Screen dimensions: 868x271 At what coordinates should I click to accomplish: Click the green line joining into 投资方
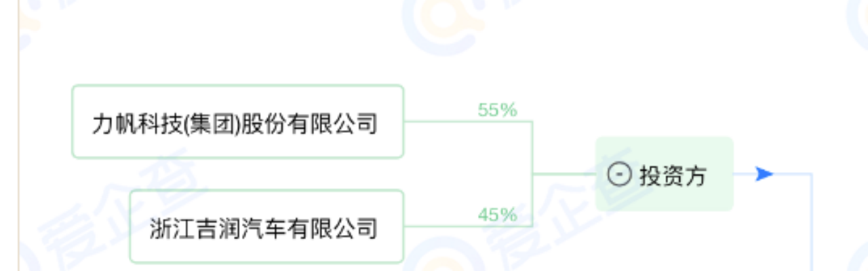(x=564, y=174)
